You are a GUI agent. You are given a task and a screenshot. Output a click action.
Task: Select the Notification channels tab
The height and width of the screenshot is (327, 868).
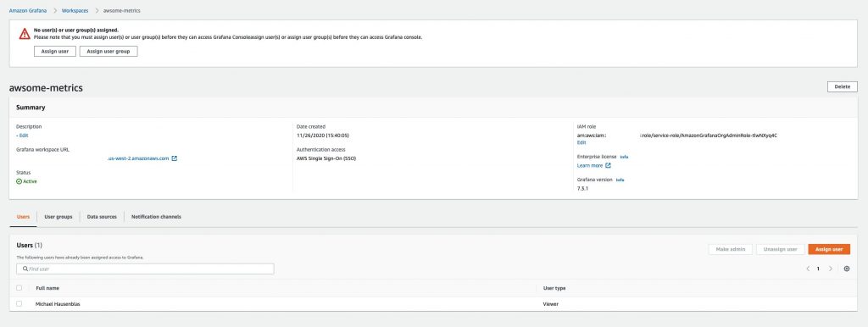pyautogui.click(x=156, y=217)
